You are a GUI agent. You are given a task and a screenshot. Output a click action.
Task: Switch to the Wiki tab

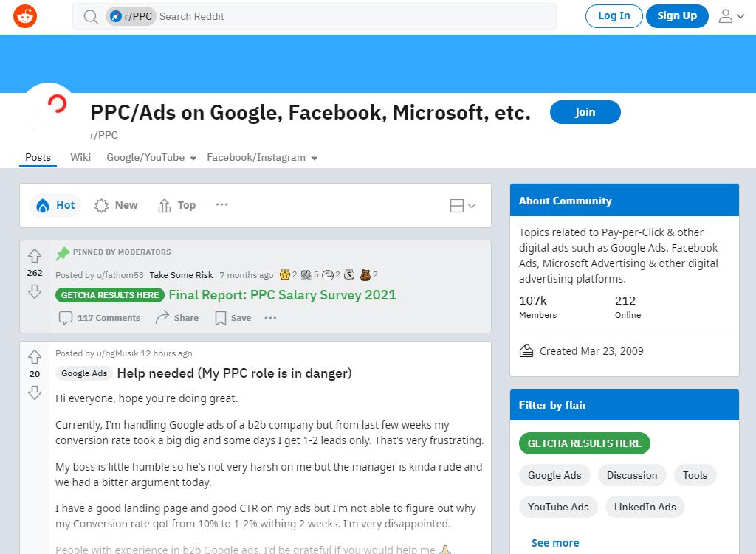click(x=80, y=157)
